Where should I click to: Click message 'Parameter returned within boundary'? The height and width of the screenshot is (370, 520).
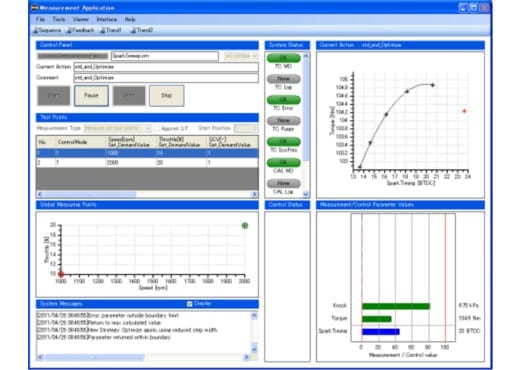(129, 337)
